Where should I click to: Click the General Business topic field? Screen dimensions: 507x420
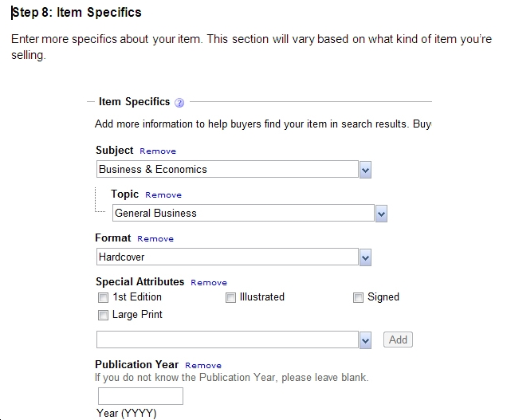click(x=243, y=213)
